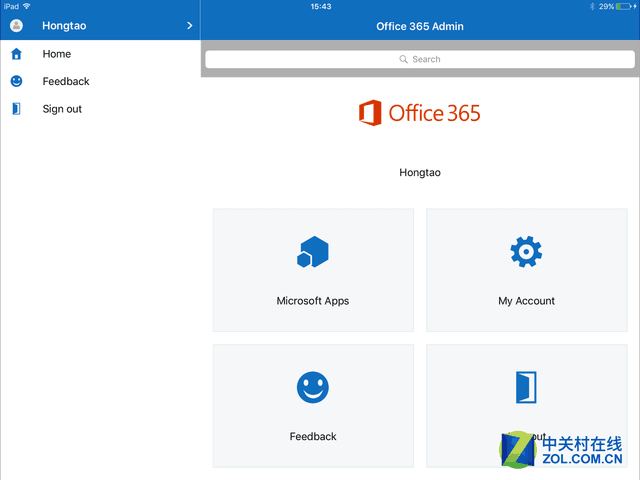Choose the Feedback label in sidebar menu
Screen dimensions: 640x480
[x=66, y=81]
